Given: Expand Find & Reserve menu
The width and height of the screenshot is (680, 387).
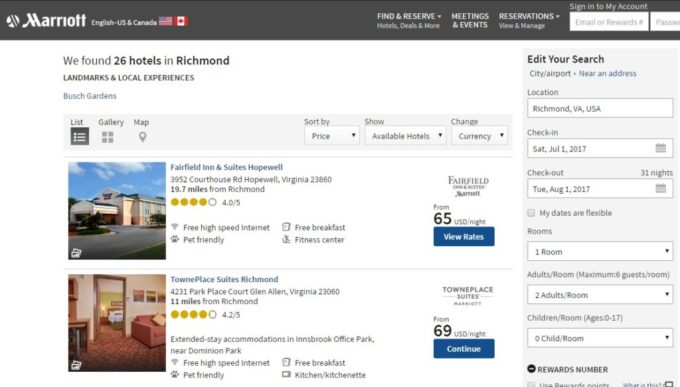Looking at the screenshot, I should pos(409,20).
